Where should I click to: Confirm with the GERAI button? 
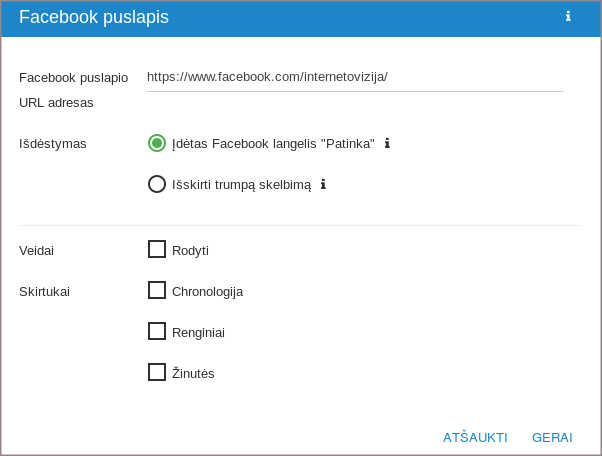pyautogui.click(x=552, y=437)
